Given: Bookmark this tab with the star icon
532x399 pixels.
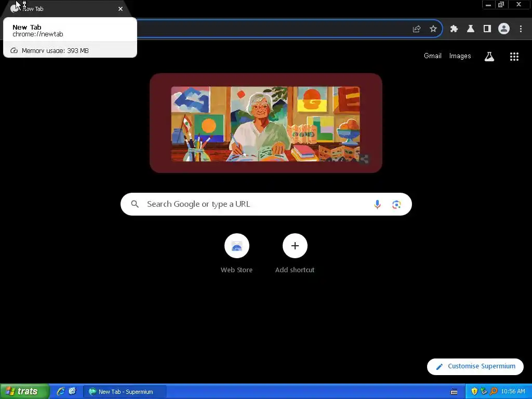Looking at the screenshot, I should [433, 29].
